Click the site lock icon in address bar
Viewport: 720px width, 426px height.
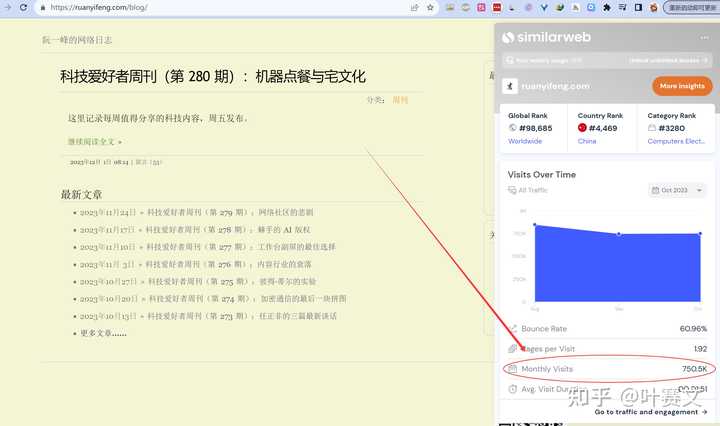coord(43,8)
